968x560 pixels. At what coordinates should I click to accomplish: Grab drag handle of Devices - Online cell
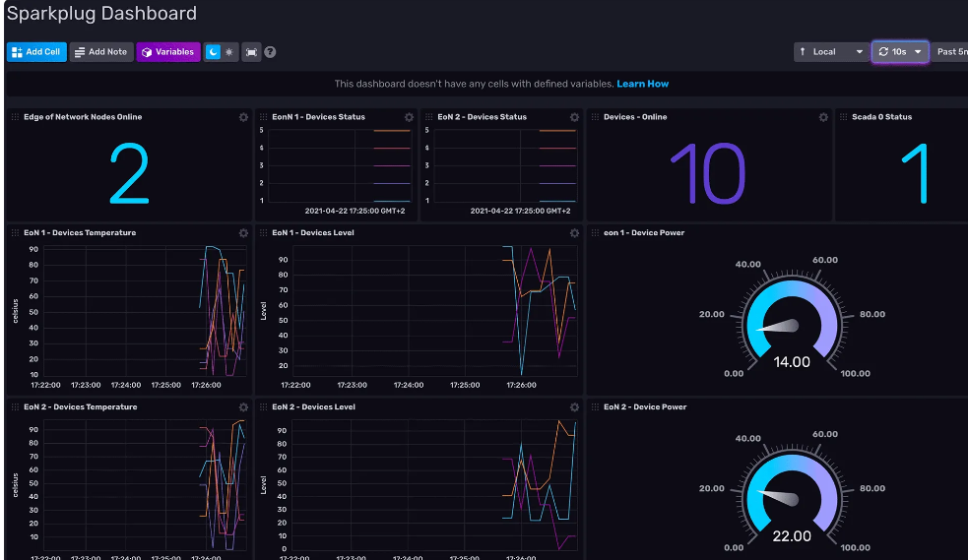pos(595,116)
